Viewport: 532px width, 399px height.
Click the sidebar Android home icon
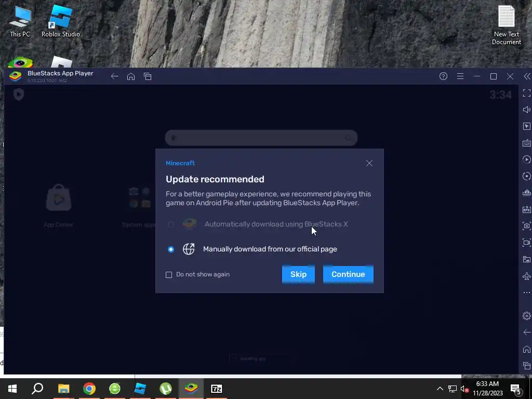coord(527,349)
